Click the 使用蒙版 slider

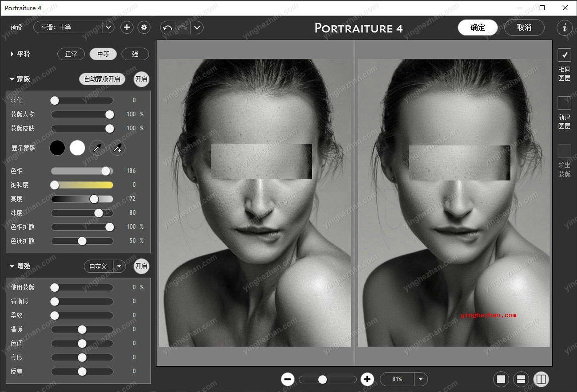pyautogui.click(x=82, y=287)
